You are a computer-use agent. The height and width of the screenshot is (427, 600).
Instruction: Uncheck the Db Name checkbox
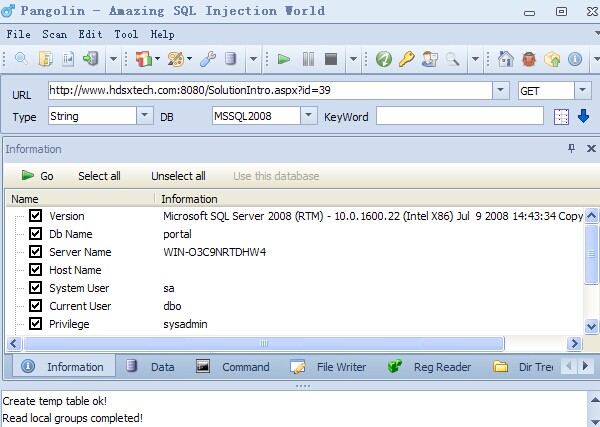[36, 233]
